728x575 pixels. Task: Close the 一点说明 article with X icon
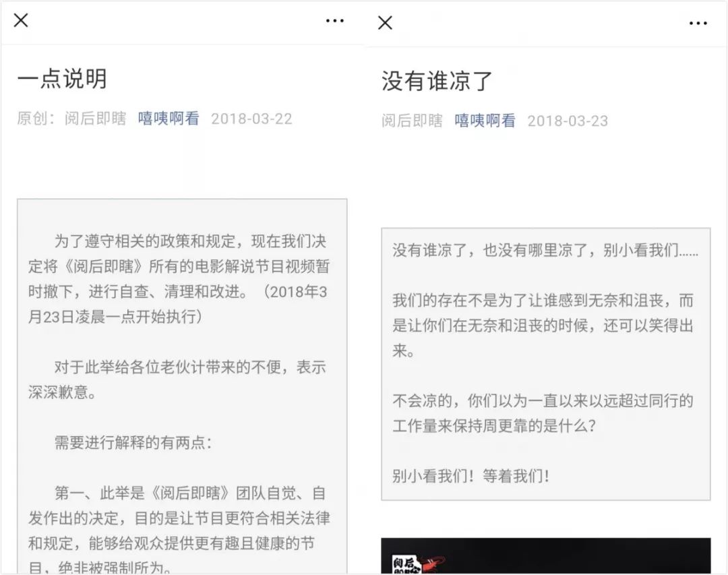tap(21, 20)
